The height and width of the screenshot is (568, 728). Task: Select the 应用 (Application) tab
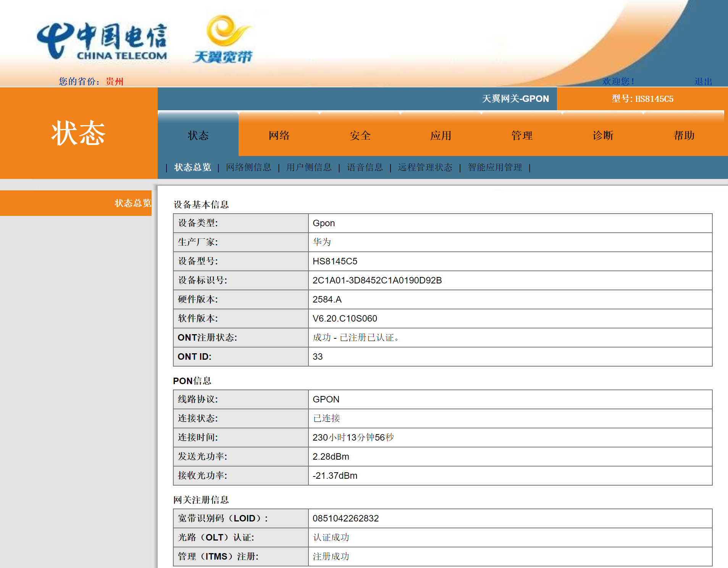click(x=441, y=135)
